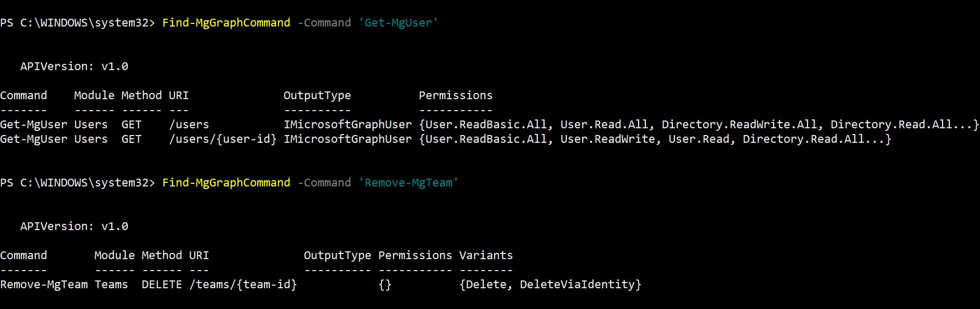
Task: Click the 'Remove-MgTeam' quoted argument in second command
Action: click(408, 183)
